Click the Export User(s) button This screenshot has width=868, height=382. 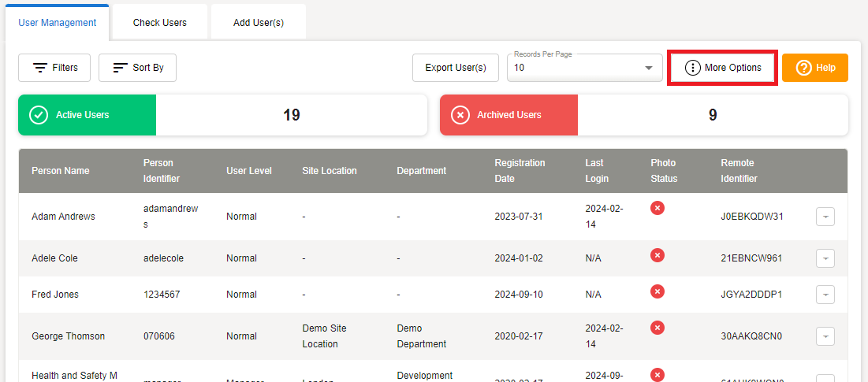coord(456,68)
